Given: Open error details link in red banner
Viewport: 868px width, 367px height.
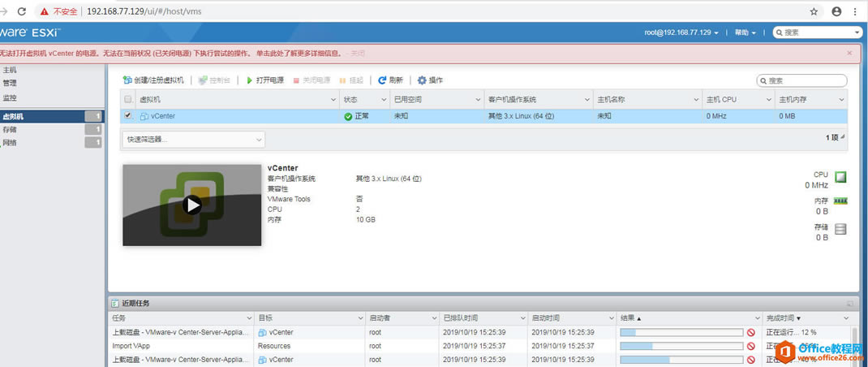Looking at the screenshot, I should point(299,54).
